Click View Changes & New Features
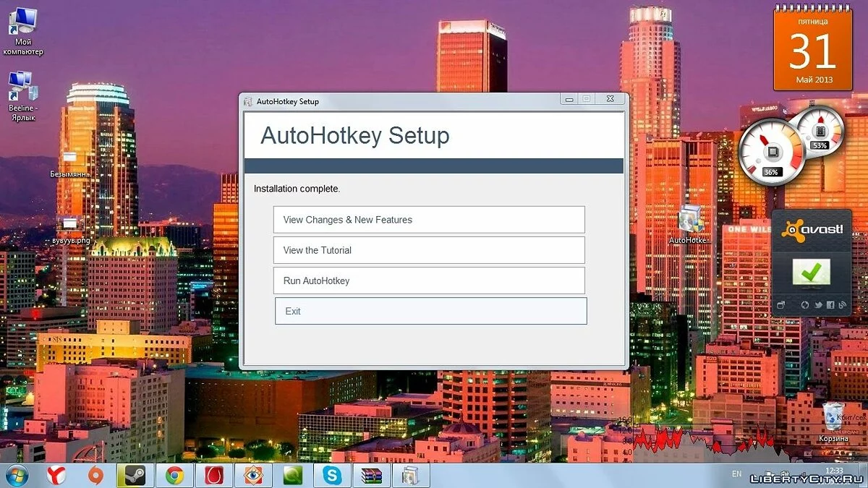Viewport: 868px width, 488px height. (x=428, y=220)
